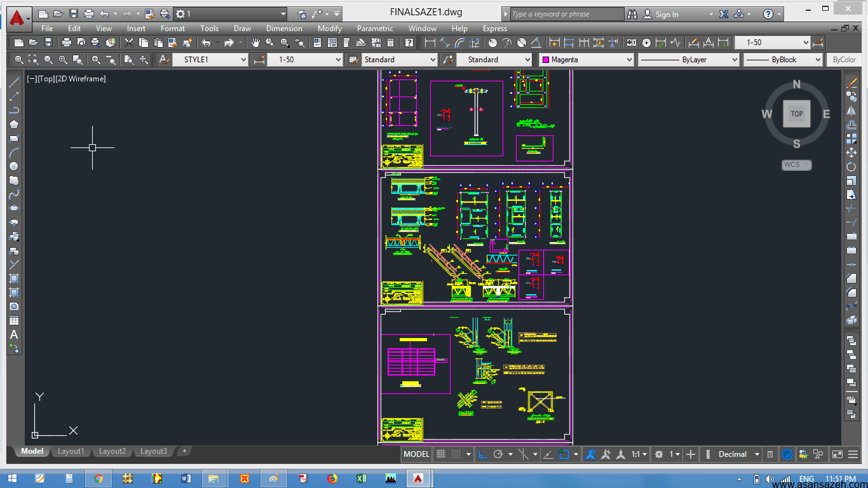Open the Magenta color control
This screenshot has width=868, height=488.
[x=587, y=59]
